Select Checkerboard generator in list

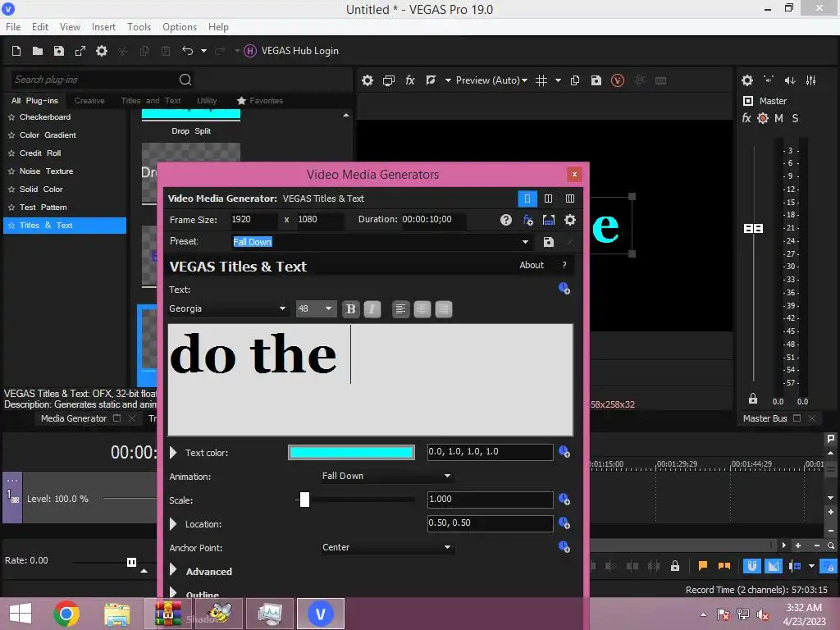pyautogui.click(x=45, y=116)
